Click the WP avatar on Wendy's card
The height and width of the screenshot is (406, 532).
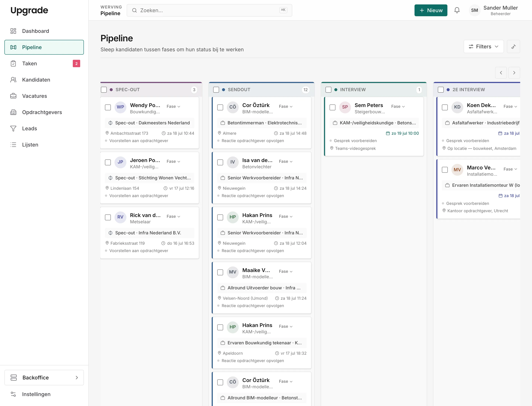[x=120, y=107]
